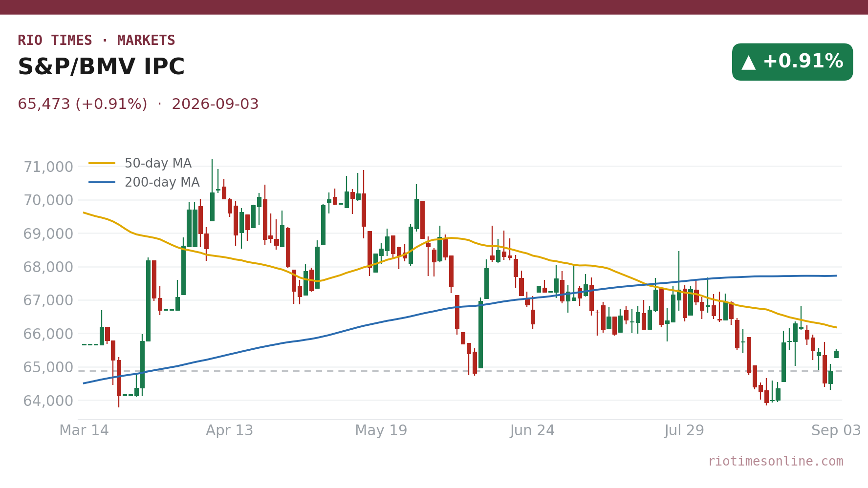Viewport: 868px width, 488px height.
Task: Click the green +0.91% change badge
Action: point(792,62)
